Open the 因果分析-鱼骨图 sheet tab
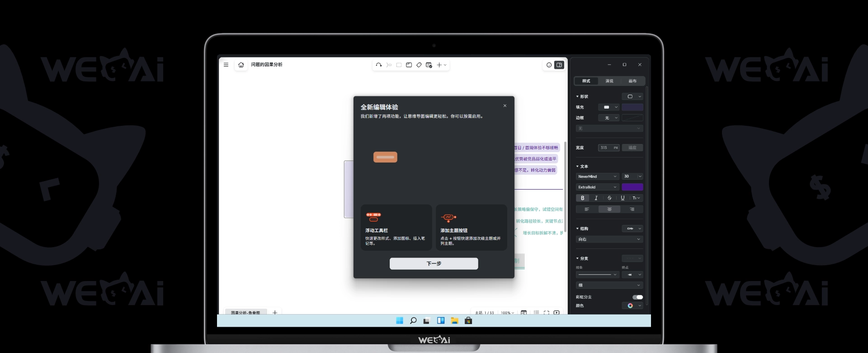The image size is (868, 353). coord(245,312)
